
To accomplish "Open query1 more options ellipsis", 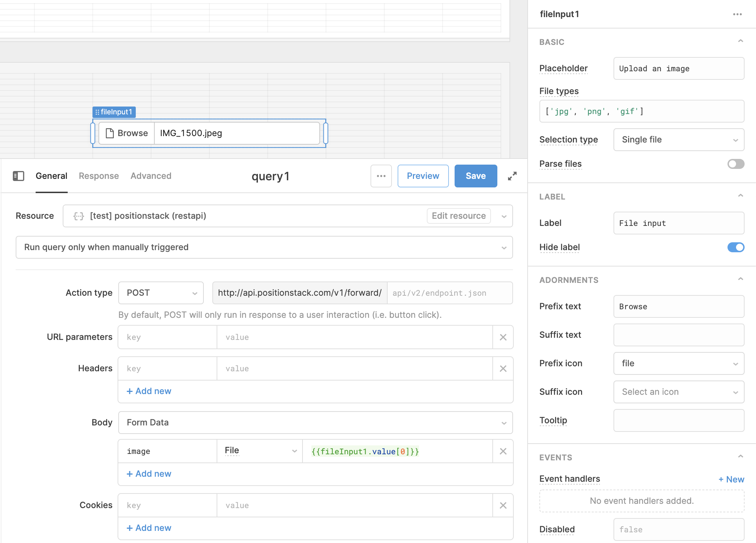I will [381, 176].
